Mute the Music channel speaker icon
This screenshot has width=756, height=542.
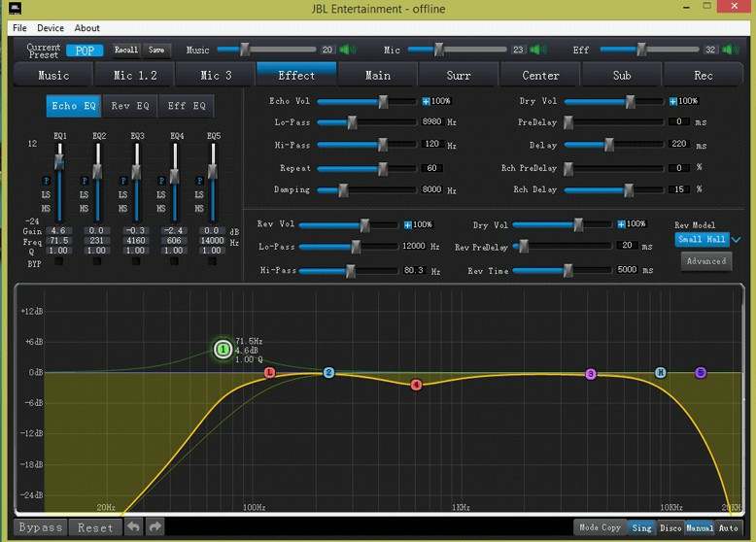(x=348, y=50)
